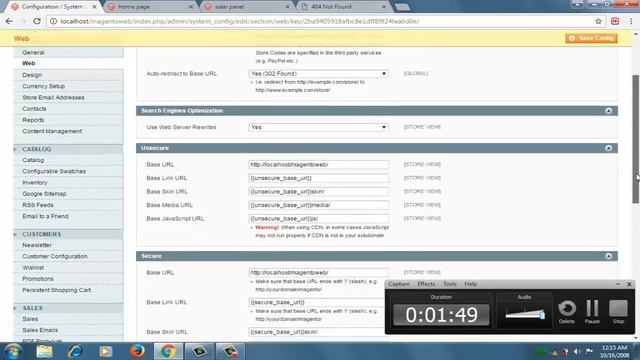The width and height of the screenshot is (640, 360).
Task: Open the recorder Tools menu
Action: click(449, 284)
